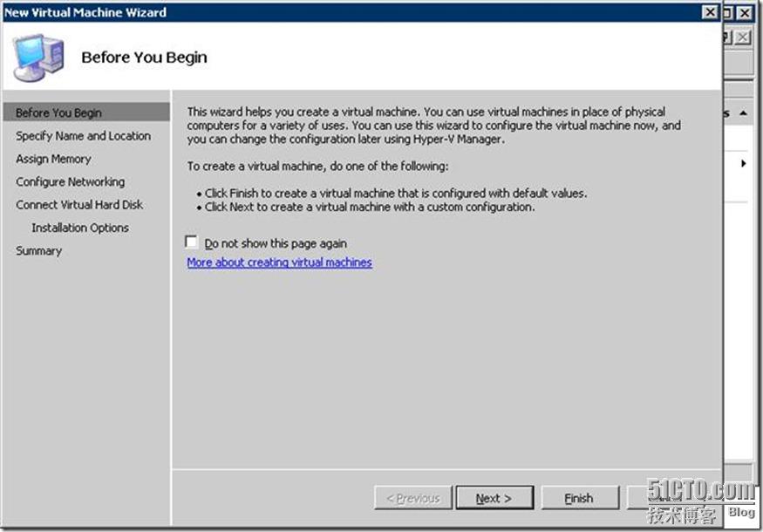Screen dimensions: 763x532
Task: Open the Assign Memory step
Action: [53, 159]
